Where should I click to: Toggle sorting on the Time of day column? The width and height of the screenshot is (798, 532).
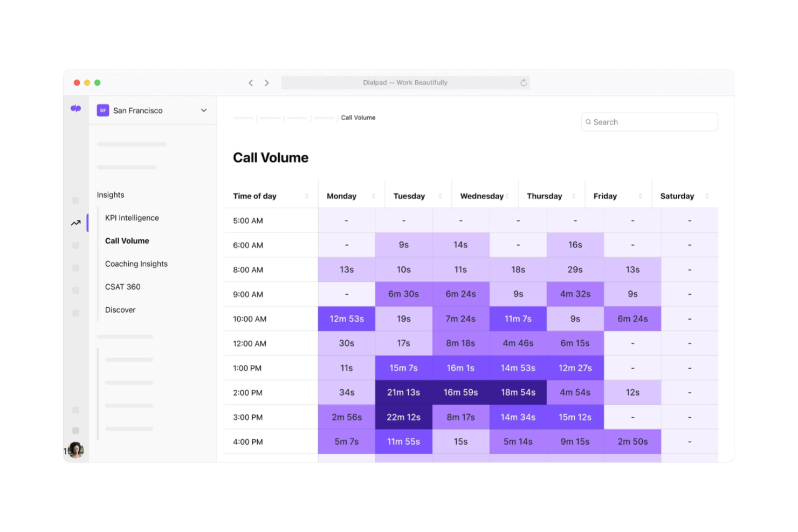(x=307, y=196)
